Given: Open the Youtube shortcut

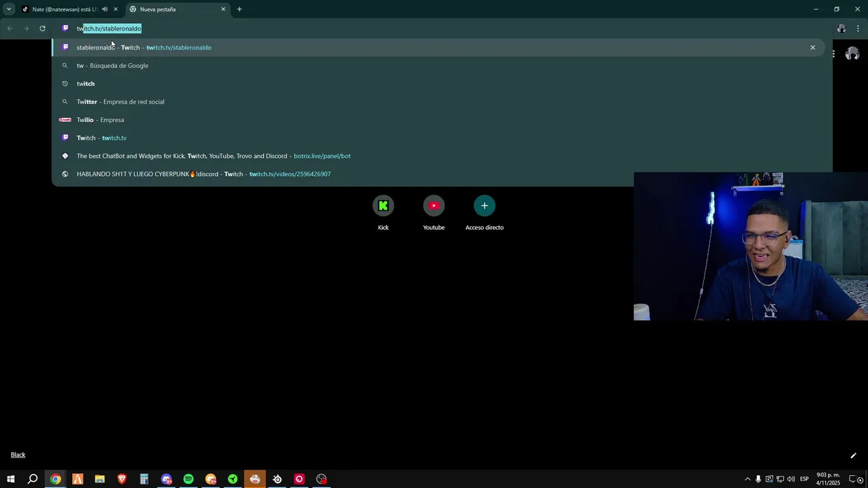Looking at the screenshot, I should coord(434,213).
